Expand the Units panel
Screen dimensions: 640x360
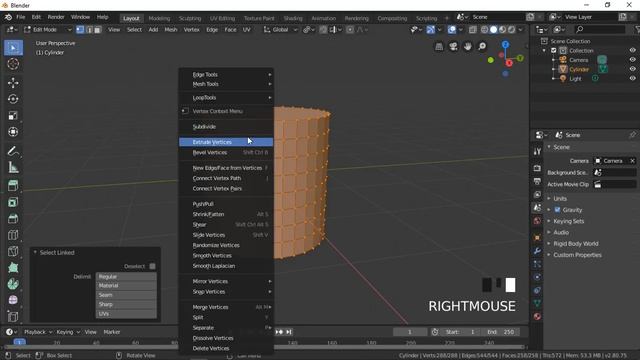pyautogui.click(x=560, y=199)
